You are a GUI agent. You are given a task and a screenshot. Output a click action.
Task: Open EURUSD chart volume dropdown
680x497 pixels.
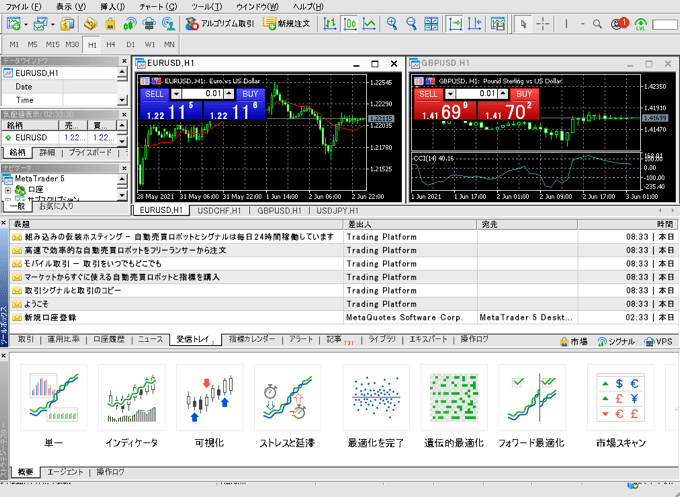click(176, 94)
